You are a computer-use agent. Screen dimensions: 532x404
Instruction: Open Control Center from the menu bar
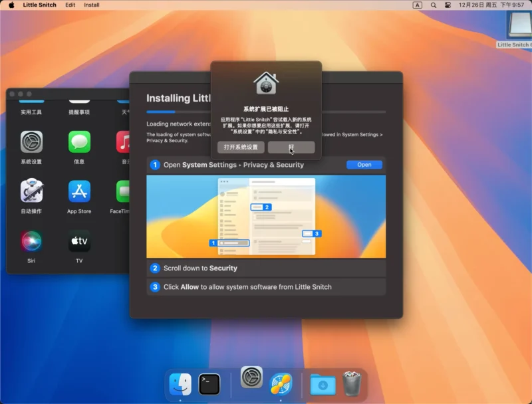[x=448, y=5]
